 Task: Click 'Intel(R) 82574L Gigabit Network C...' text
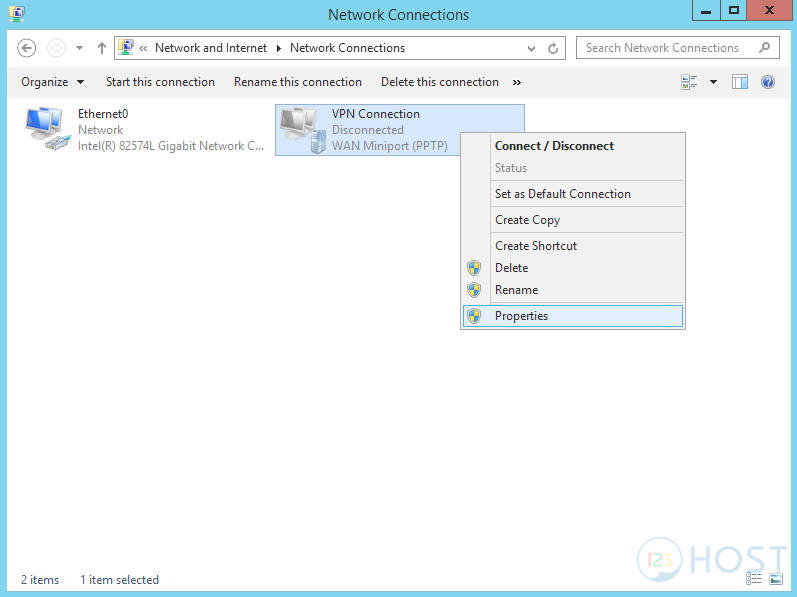pos(171,146)
